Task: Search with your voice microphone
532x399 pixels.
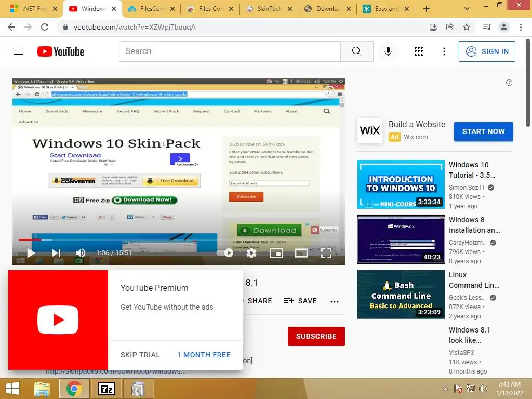Action: point(388,51)
